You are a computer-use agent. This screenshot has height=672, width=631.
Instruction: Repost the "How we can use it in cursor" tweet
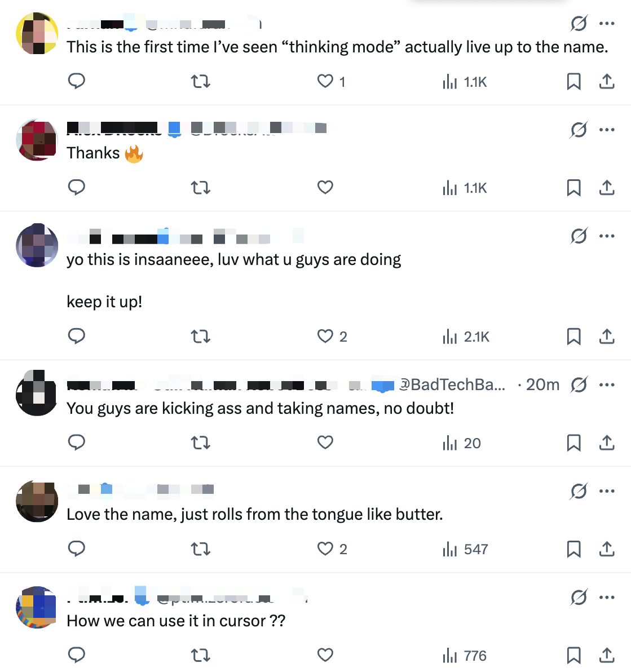point(201,655)
